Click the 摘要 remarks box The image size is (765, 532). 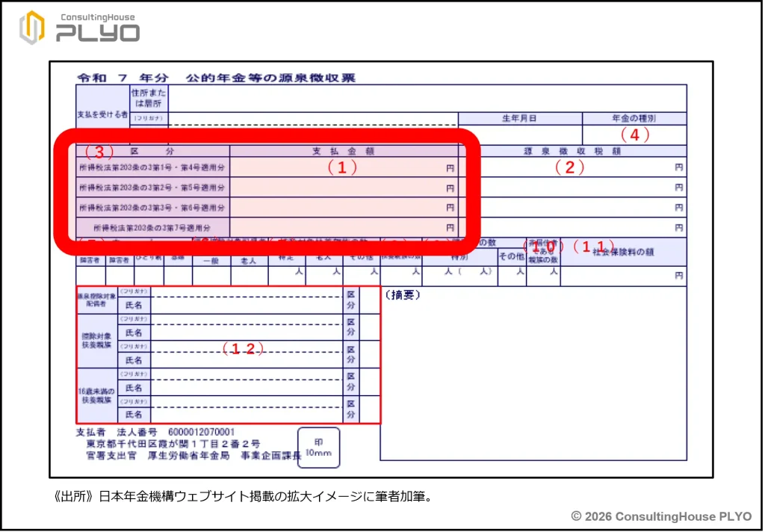tap(533, 374)
